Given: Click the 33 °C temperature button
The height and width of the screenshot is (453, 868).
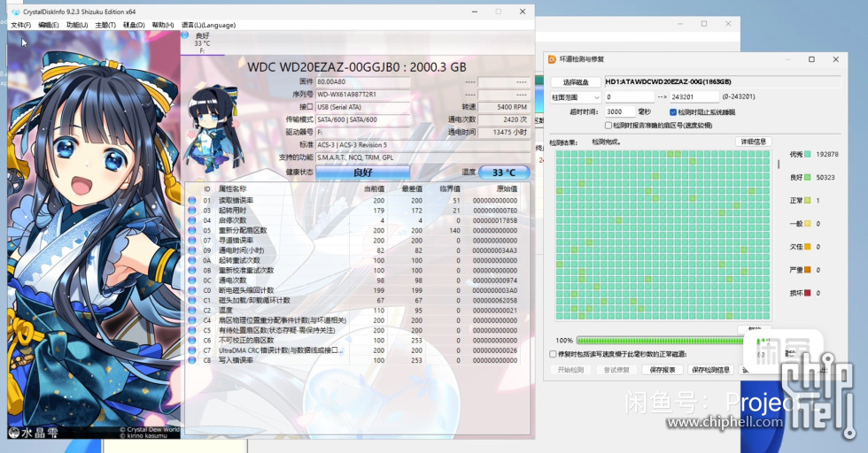Looking at the screenshot, I should pos(504,173).
